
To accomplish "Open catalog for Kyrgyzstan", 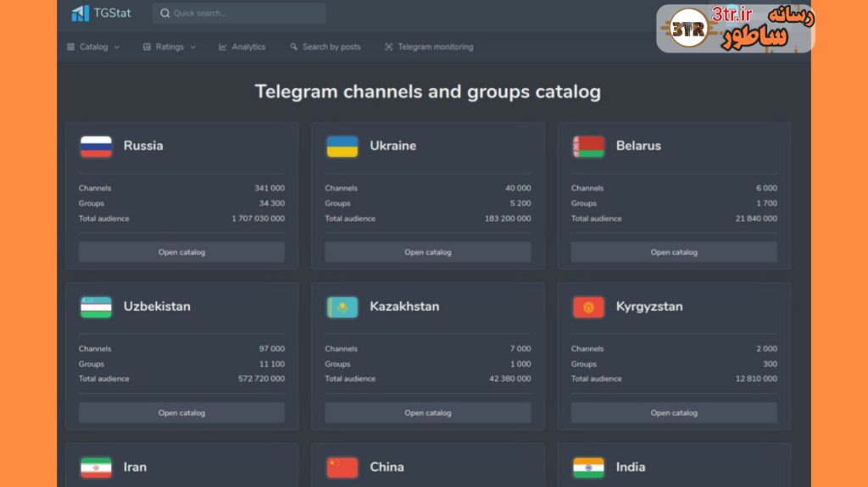I will point(674,413).
